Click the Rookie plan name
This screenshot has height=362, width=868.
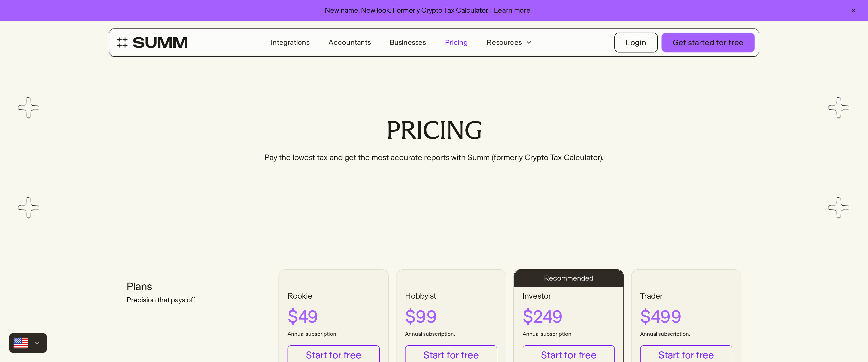[x=300, y=296]
